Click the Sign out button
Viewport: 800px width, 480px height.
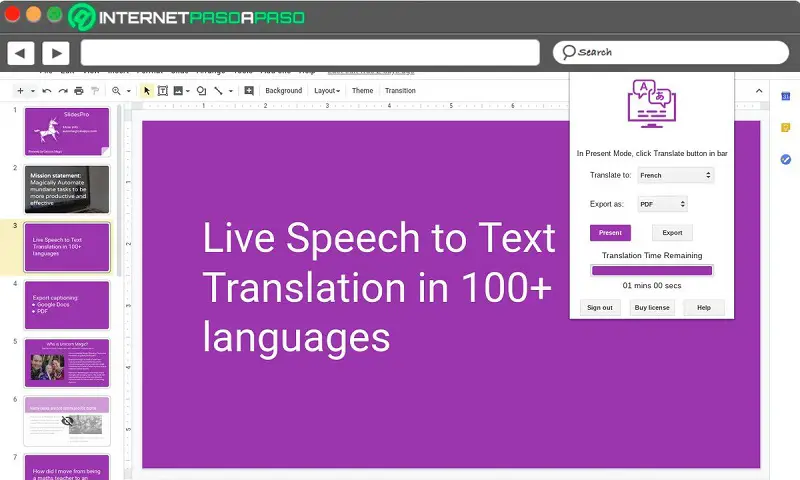600,308
